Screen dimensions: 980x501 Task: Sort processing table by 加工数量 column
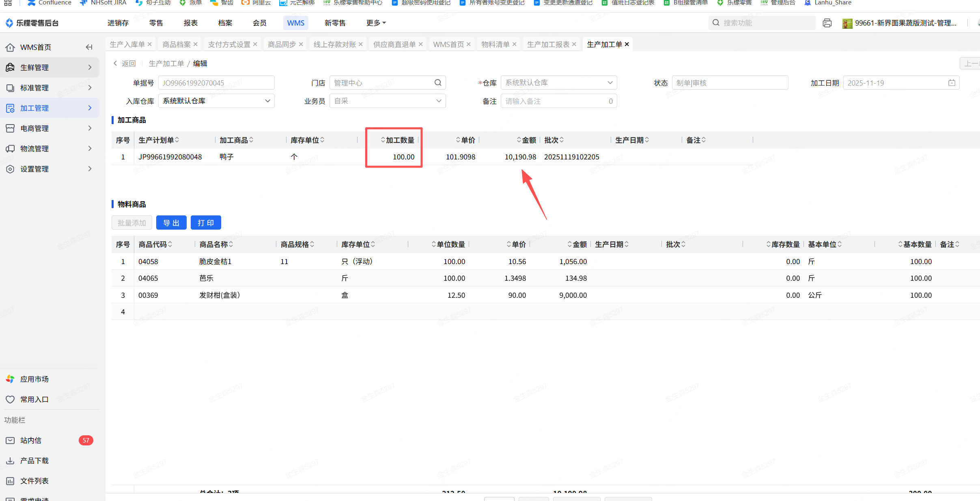click(397, 140)
